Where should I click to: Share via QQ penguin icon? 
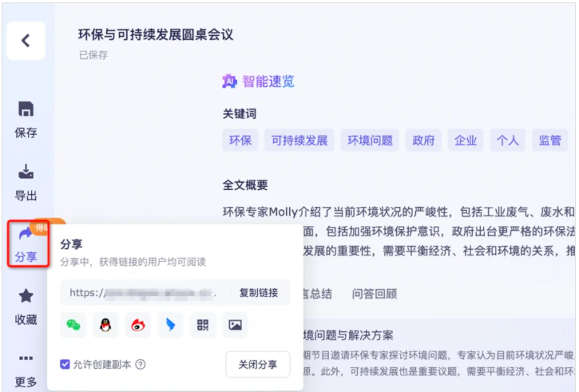coord(104,325)
